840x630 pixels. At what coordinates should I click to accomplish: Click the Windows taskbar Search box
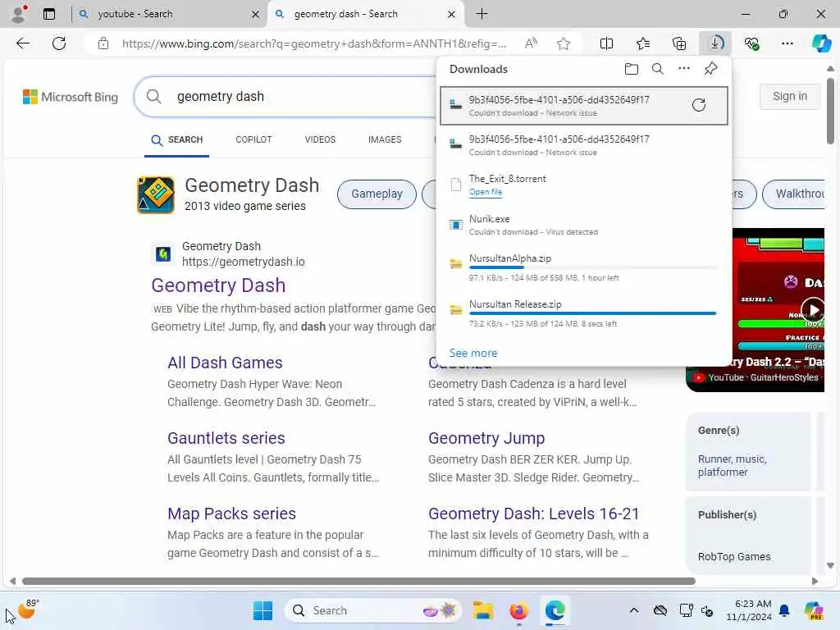(373, 610)
